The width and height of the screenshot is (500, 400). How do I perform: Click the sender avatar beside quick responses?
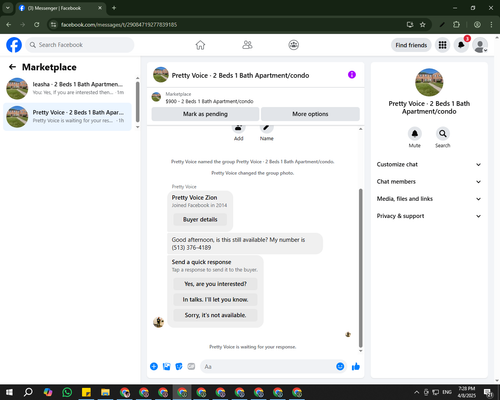(x=158, y=322)
